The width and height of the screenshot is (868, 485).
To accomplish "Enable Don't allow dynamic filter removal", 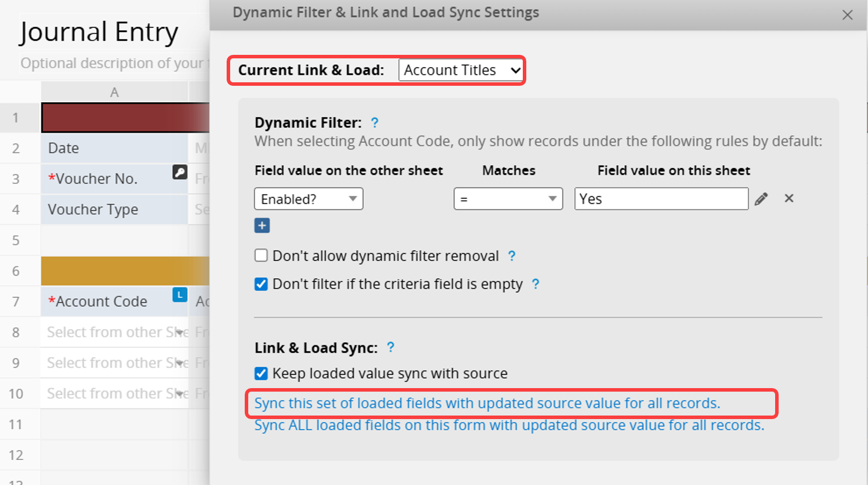I will pyautogui.click(x=261, y=256).
